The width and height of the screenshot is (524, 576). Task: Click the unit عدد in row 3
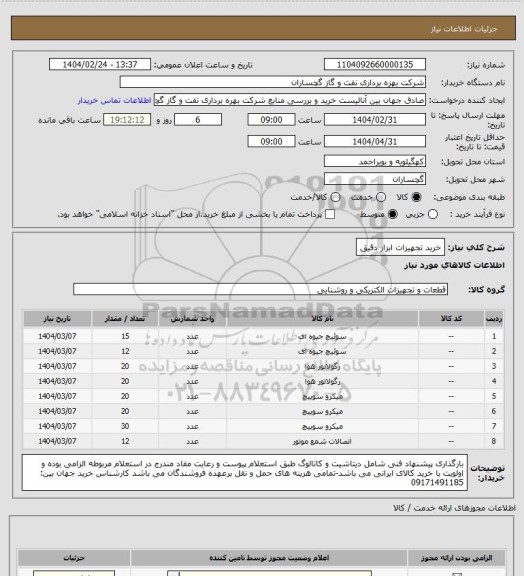point(192,367)
